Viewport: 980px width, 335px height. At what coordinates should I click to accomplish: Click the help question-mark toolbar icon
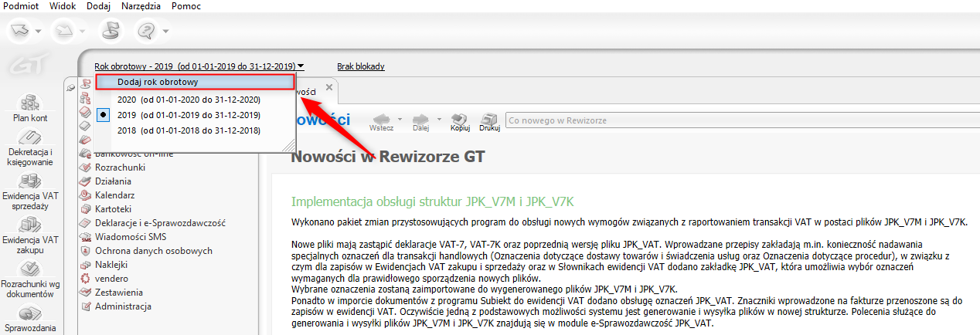point(146,31)
